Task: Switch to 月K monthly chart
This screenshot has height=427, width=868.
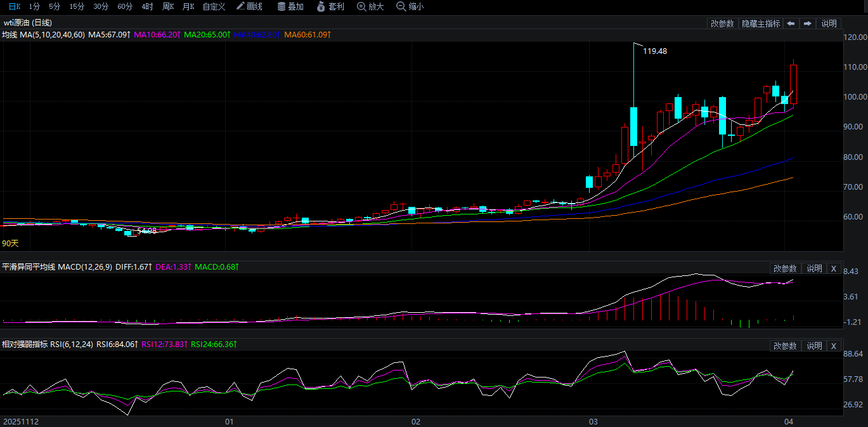Action: tap(188, 6)
